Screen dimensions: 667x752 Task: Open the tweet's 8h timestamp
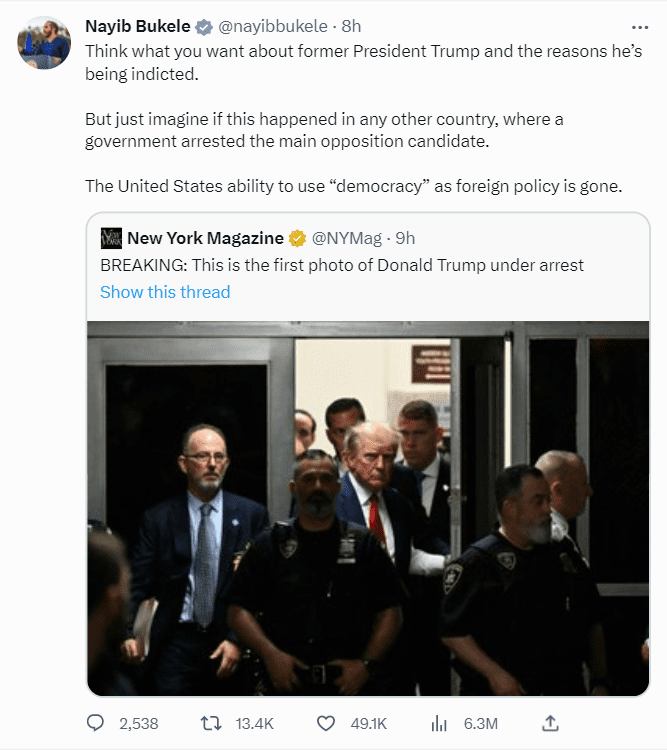click(351, 27)
